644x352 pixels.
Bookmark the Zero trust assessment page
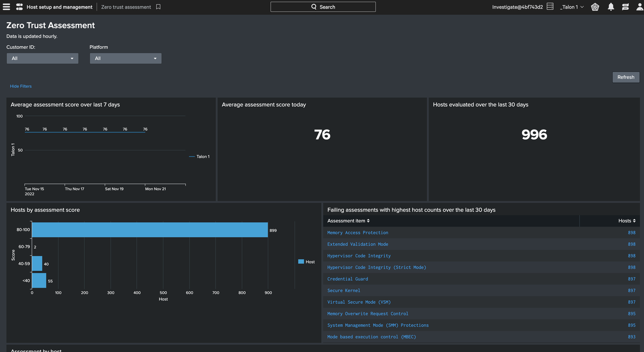point(158,7)
